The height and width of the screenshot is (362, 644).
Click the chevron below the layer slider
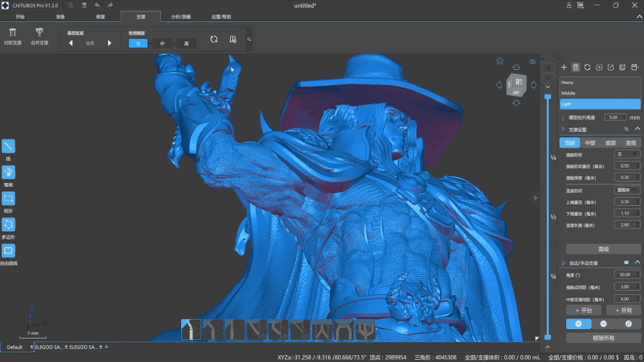(547, 347)
